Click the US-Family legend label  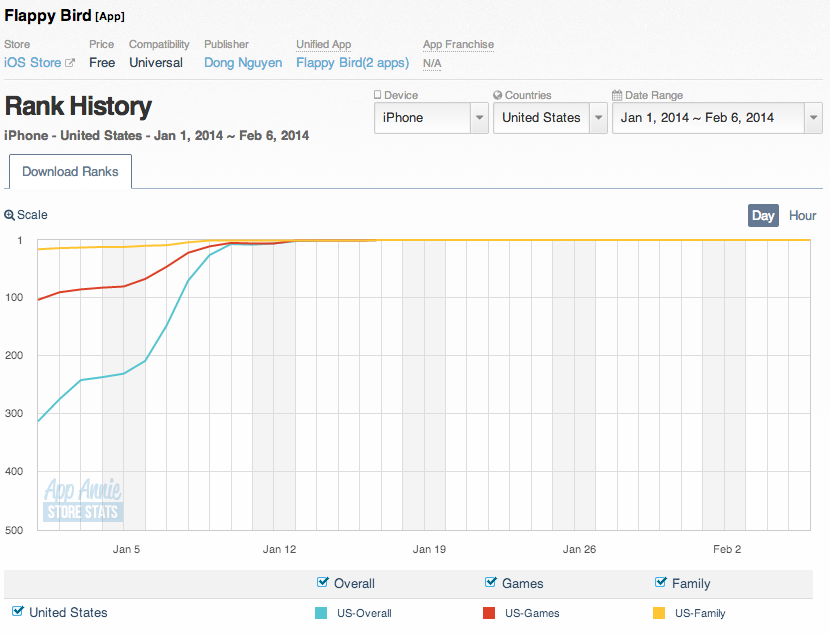pyautogui.click(x=700, y=613)
